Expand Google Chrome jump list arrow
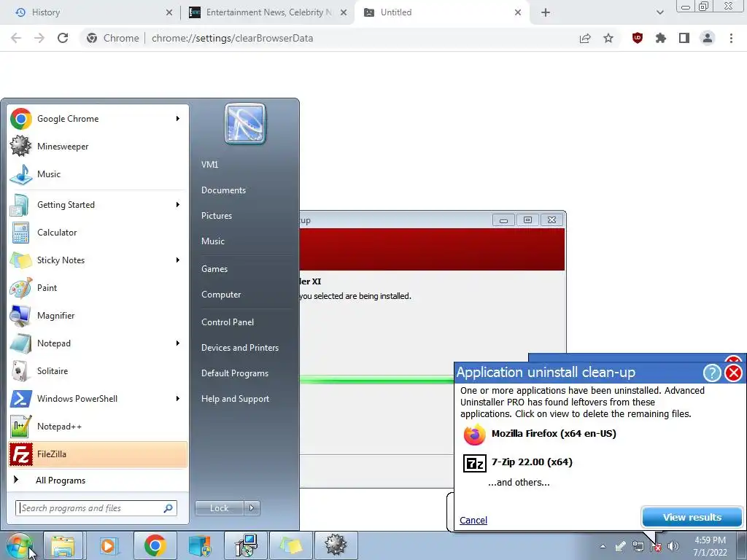The width and height of the screenshot is (747, 560). [x=178, y=119]
